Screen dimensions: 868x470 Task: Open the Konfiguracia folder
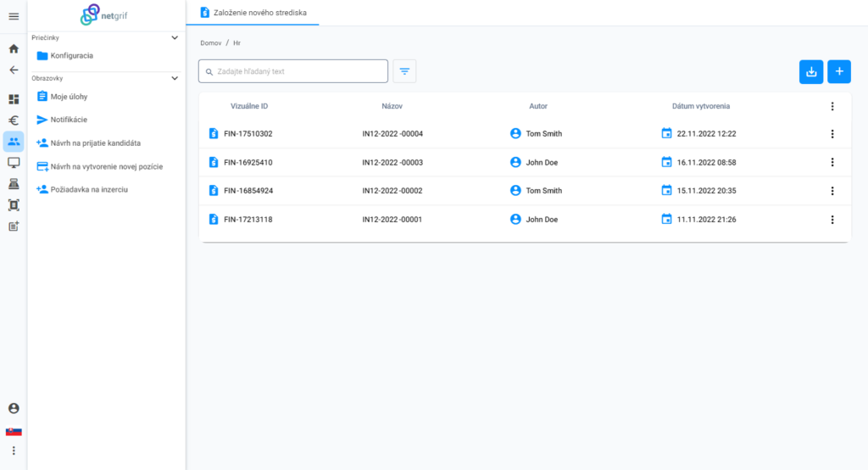point(64,55)
